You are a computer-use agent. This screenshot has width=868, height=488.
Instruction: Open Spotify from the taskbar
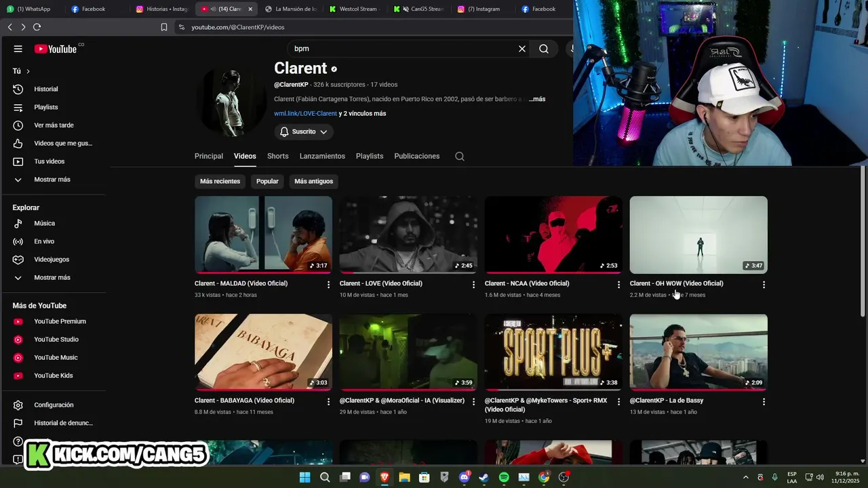[x=504, y=478]
